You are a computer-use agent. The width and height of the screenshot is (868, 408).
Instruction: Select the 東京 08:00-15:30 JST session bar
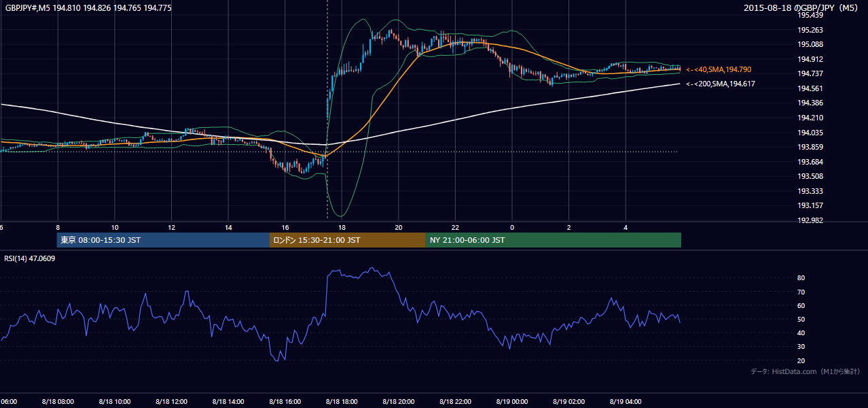coord(163,240)
